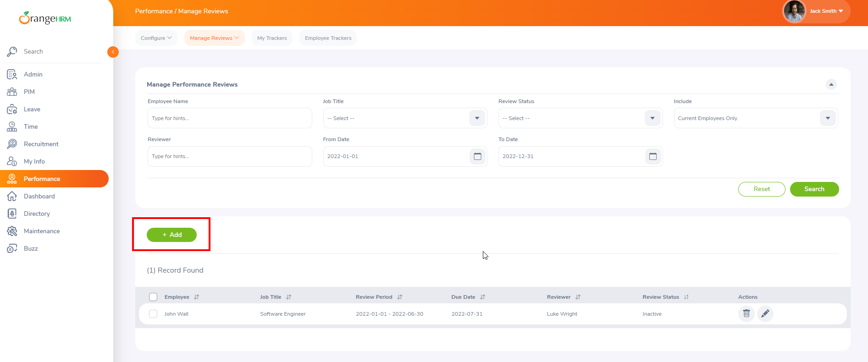Image resolution: width=868 pixels, height=362 pixels.
Task: Sort the table by Employee column
Action: point(197,297)
